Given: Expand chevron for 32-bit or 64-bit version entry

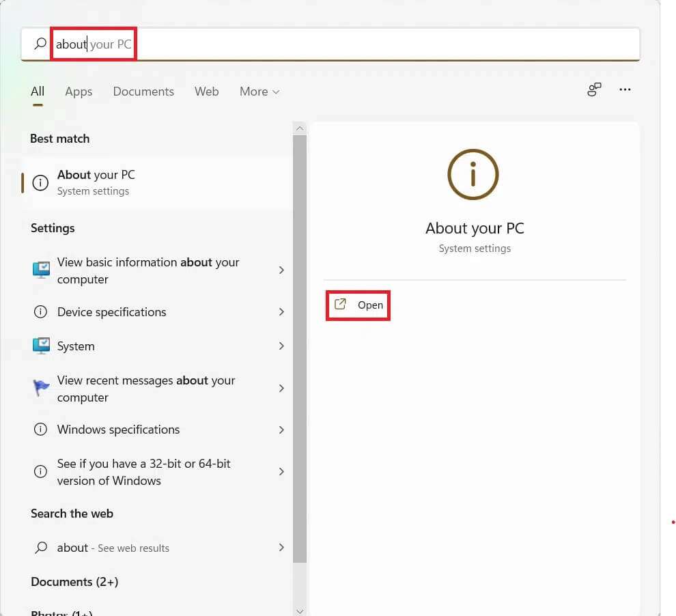Looking at the screenshot, I should click(281, 472).
